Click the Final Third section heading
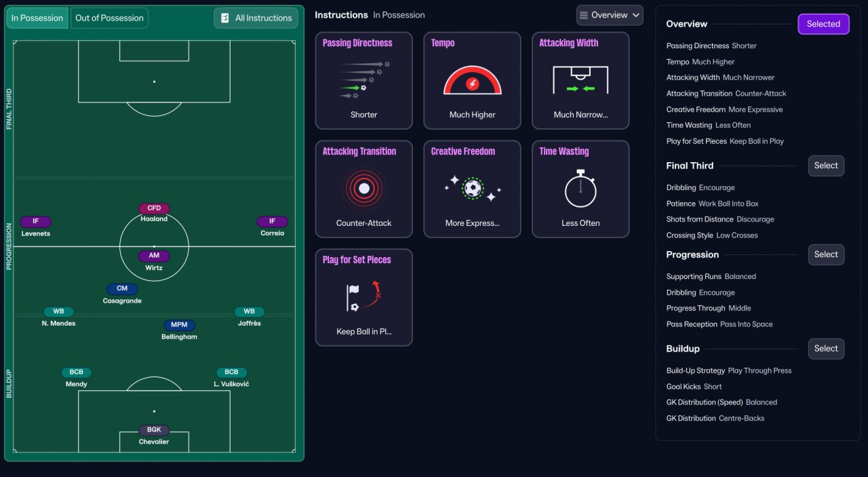868x477 pixels. tap(690, 166)
